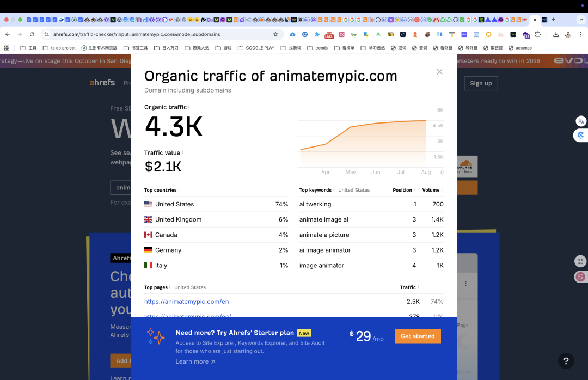Expand the tab search dropdown arrow
Viewport: 588px width, 380px height.
click(581, 20)
